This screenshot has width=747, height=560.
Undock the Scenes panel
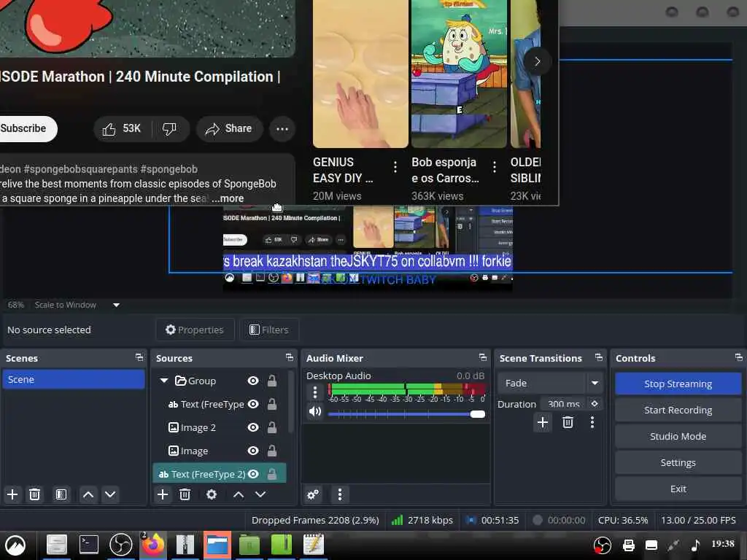(139, 357)
